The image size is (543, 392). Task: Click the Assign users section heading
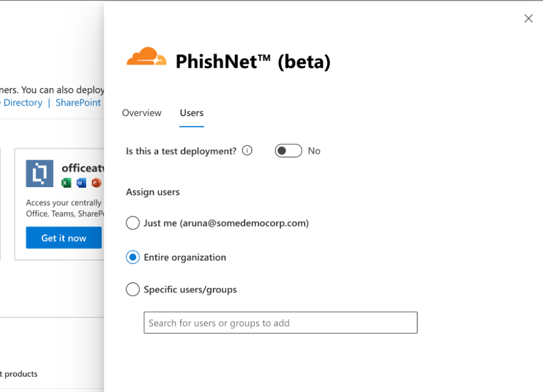coord(153,192)
